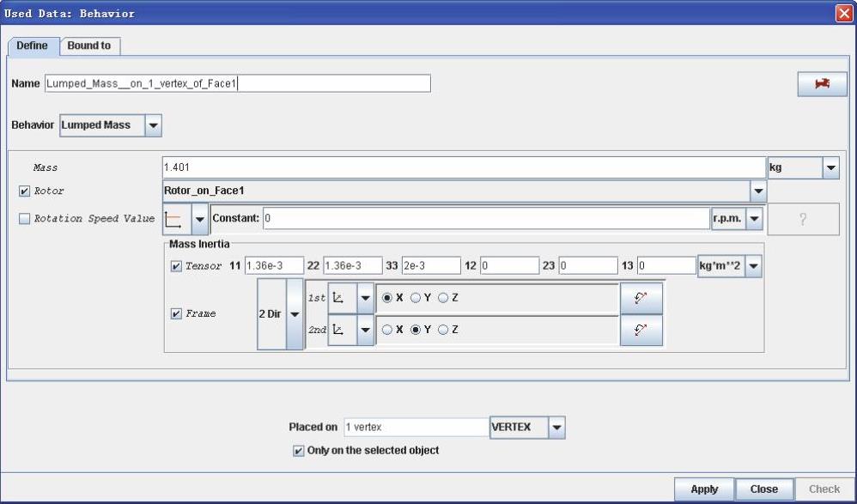Click into the Mass value field
857x504 pixels.
[x=464, y=167]
